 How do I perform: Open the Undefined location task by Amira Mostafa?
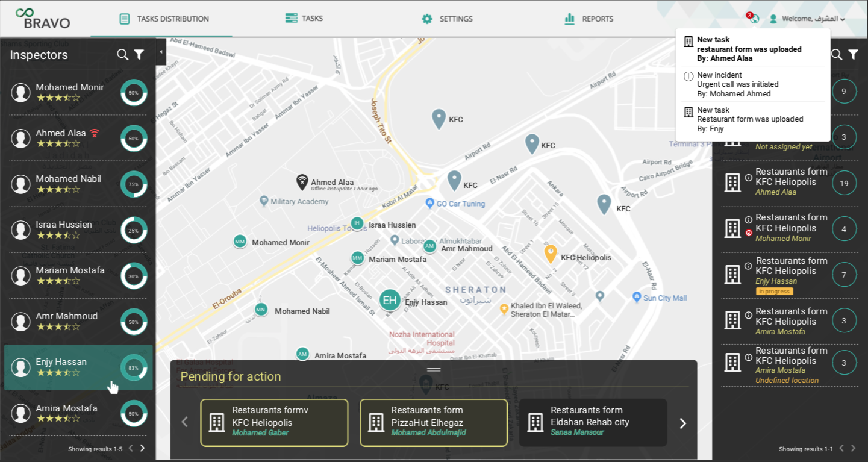(x=790, y=366)
